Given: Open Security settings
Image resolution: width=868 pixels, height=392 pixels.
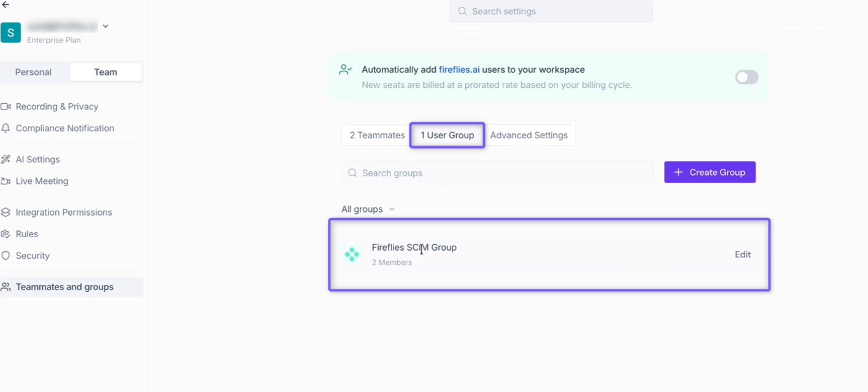Looking at the screenshot, I should point(33,256).
